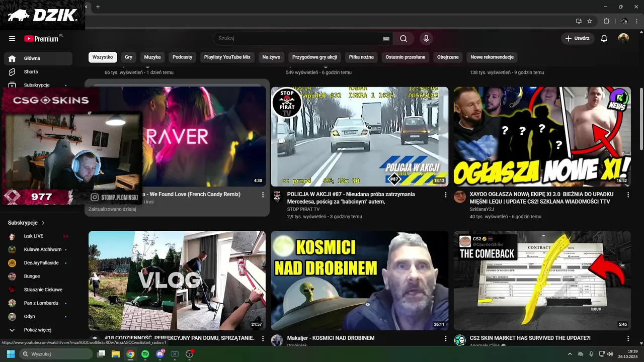Open options for CS2 SKIN MARKET video
This screenshot has height=362, width=644.
628,339
